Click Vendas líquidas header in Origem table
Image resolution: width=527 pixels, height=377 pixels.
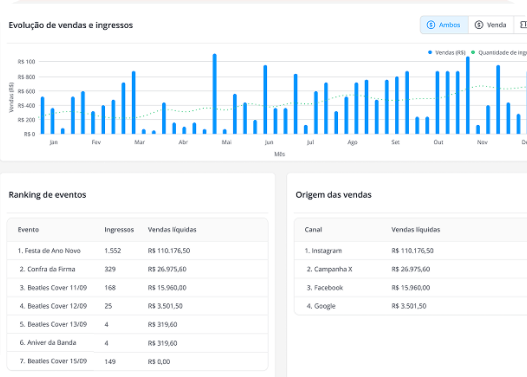[x=415, y=229]
